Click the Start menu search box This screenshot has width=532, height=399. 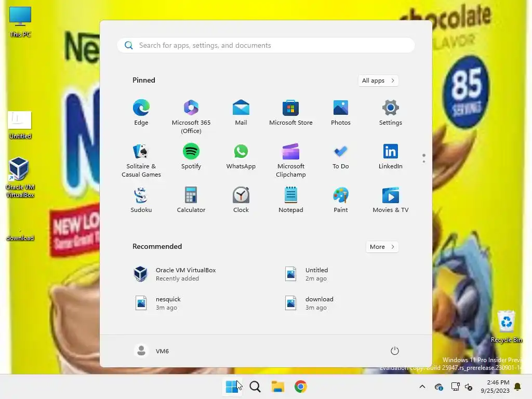point(266,45)
